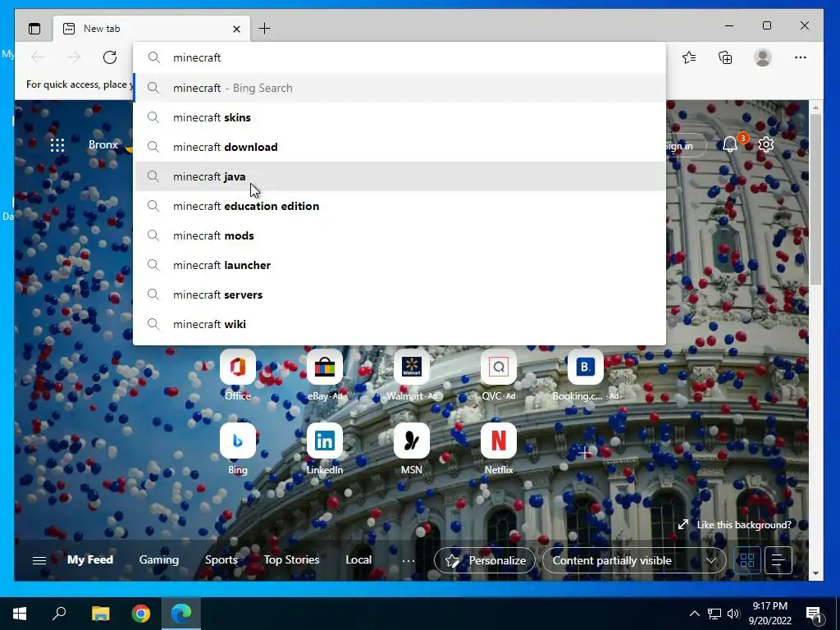
Task: Switch to the Top Stories tab
Action: point(291,559)
